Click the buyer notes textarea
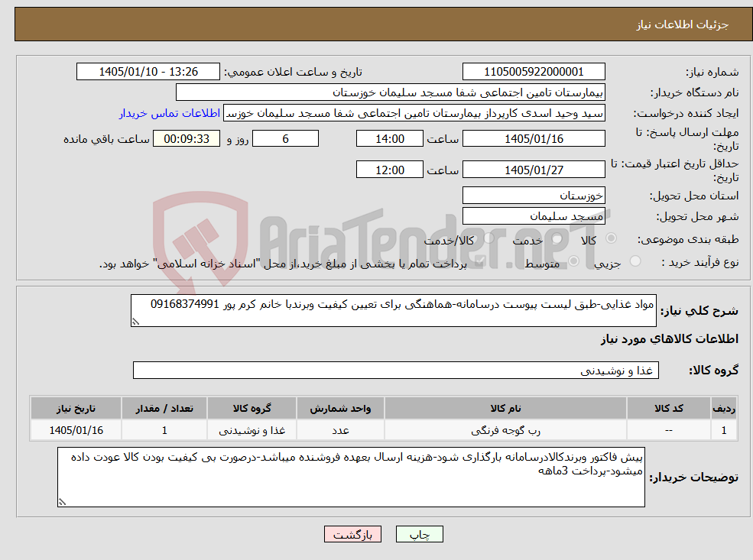 tap(351, 477)
